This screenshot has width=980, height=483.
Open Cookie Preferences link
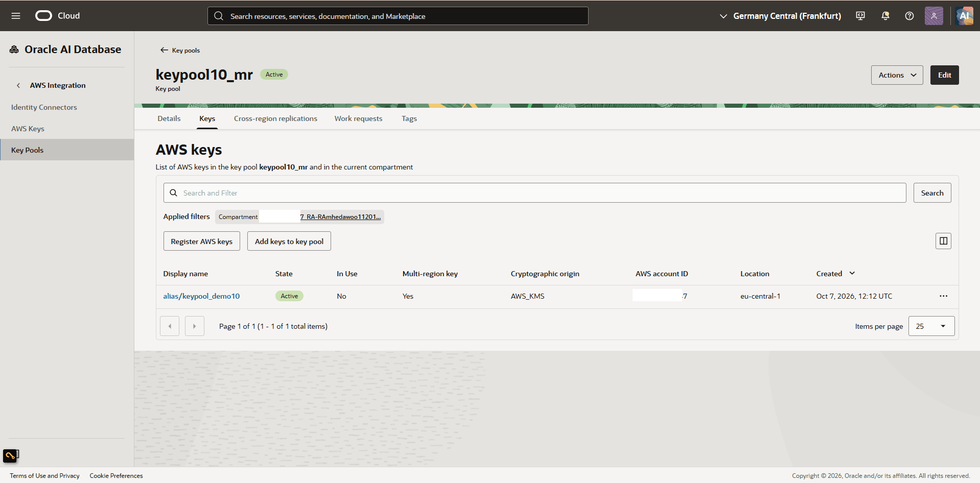click(x=116, y=476)
